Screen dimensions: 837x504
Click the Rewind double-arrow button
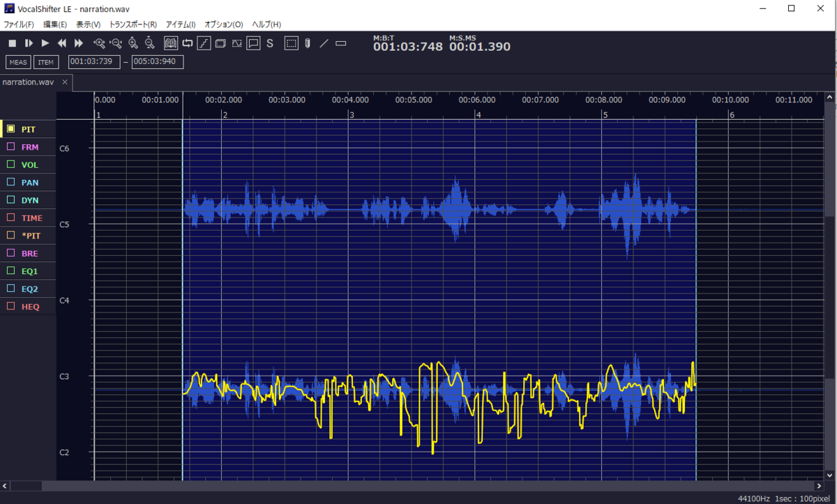[62, 43]
